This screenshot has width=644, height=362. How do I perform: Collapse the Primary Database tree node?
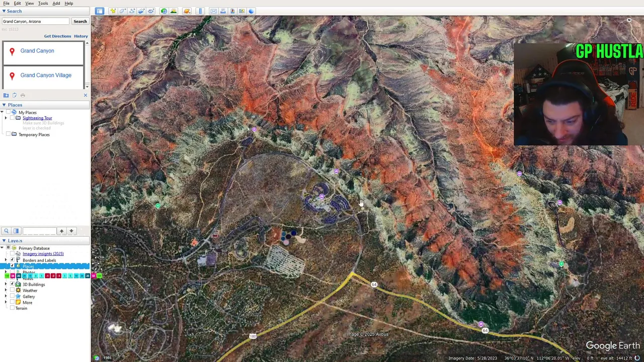pos(2,248)
